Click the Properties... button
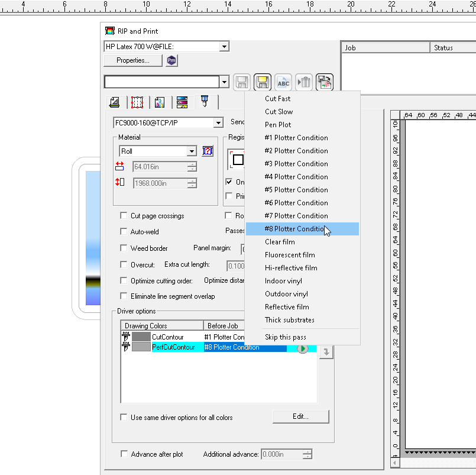This screenshot has height=475, width=476. point(133,60)
